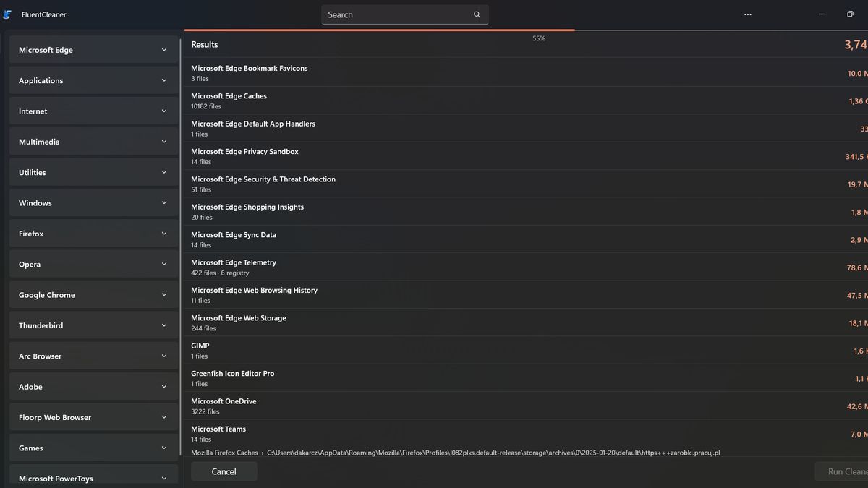Viewport: 868px width, 488px height.
Task: Select Microsoft Edge Web Storage result
Action: [526, 322]
